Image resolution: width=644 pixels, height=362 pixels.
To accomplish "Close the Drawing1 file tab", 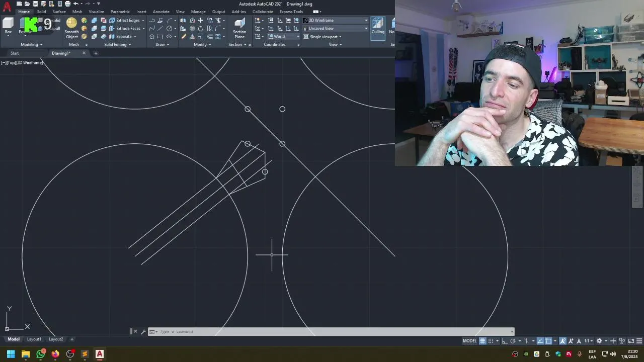I will [x=84, y=53].
